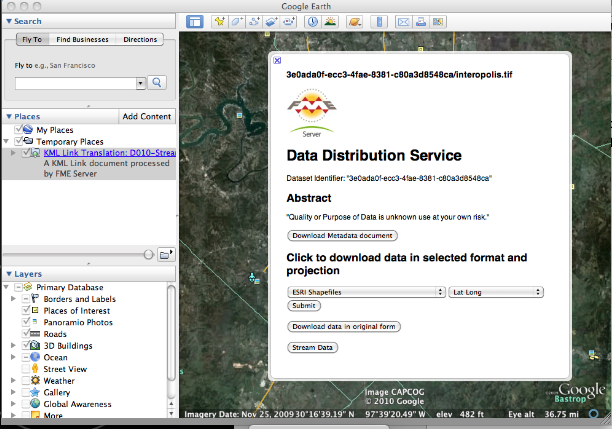This screenshot has width=612, height=429.
Task: Close the balloon popup with X
Action: [x=277, y=60]
